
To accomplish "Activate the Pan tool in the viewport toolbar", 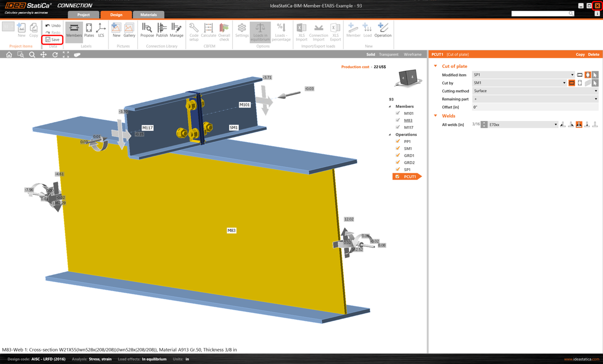I will 43,54.
